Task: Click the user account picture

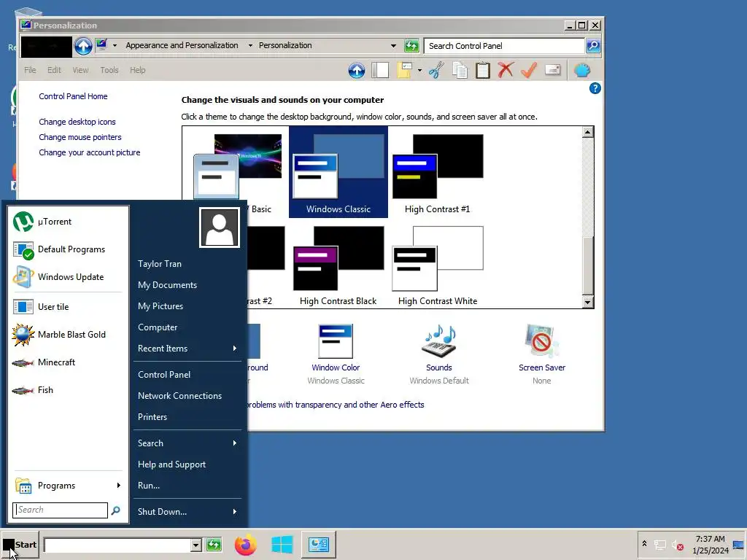Action: [219, 227]
